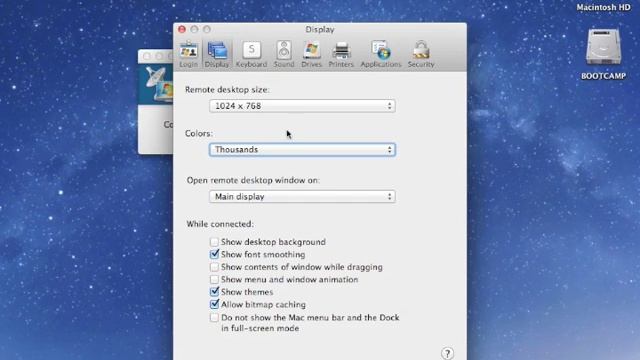Open the Security preferences pane
This screenshot has width=640, height=360.
tap(421, 54)
